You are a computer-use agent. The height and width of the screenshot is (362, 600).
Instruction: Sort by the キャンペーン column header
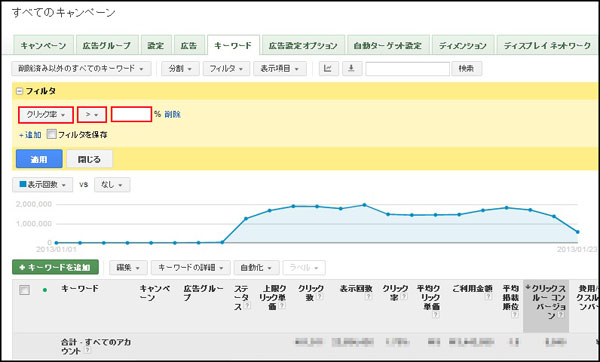point(155,292)
